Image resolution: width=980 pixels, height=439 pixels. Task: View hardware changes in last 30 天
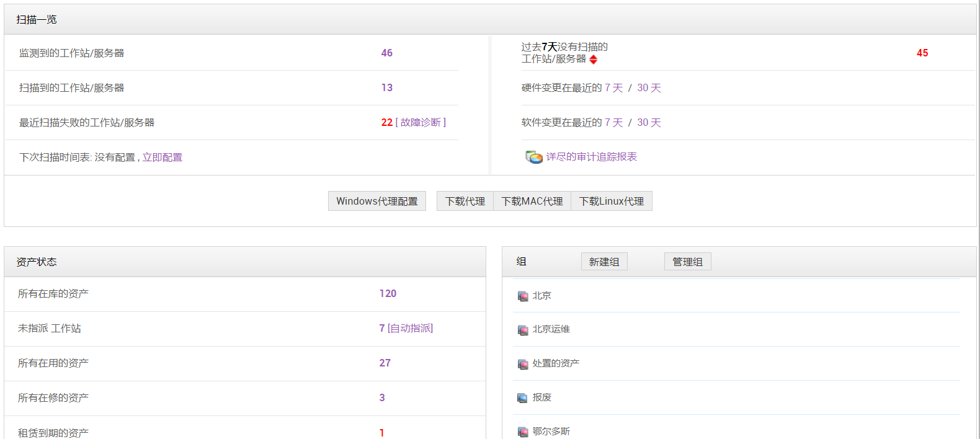point(649,88)
